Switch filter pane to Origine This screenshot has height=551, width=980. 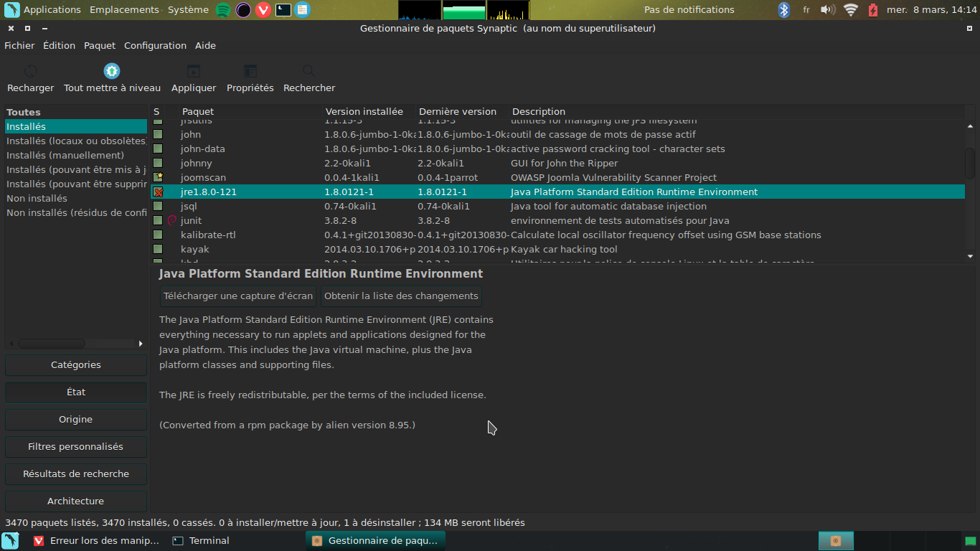point(76,419)
